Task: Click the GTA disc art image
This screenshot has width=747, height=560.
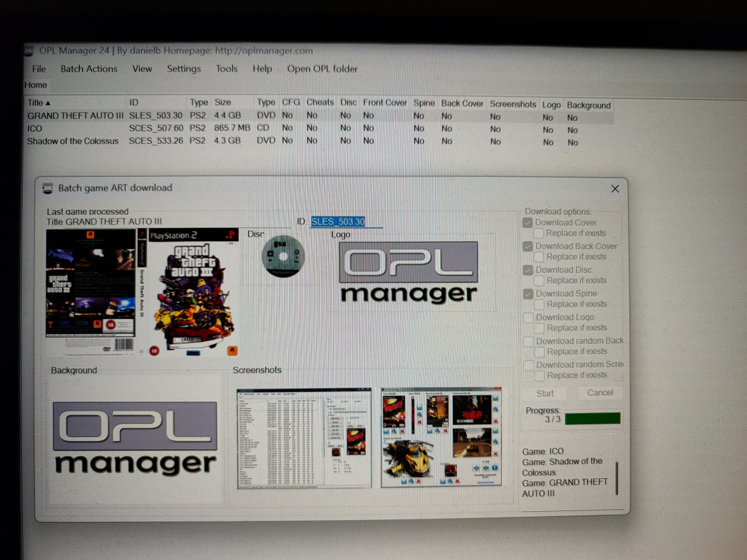Action: click(283, 256)
